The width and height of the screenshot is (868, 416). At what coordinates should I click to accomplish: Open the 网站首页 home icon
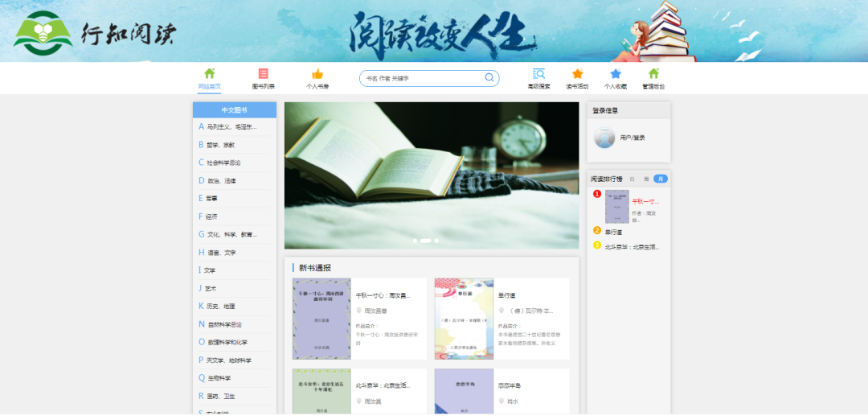[x=209, y=74]
